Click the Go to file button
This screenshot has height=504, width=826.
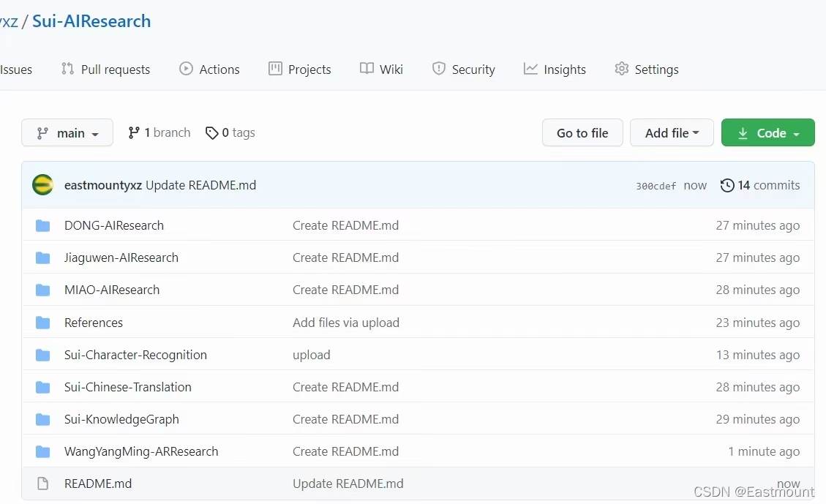pyautogui.click(x=582, y=132)
